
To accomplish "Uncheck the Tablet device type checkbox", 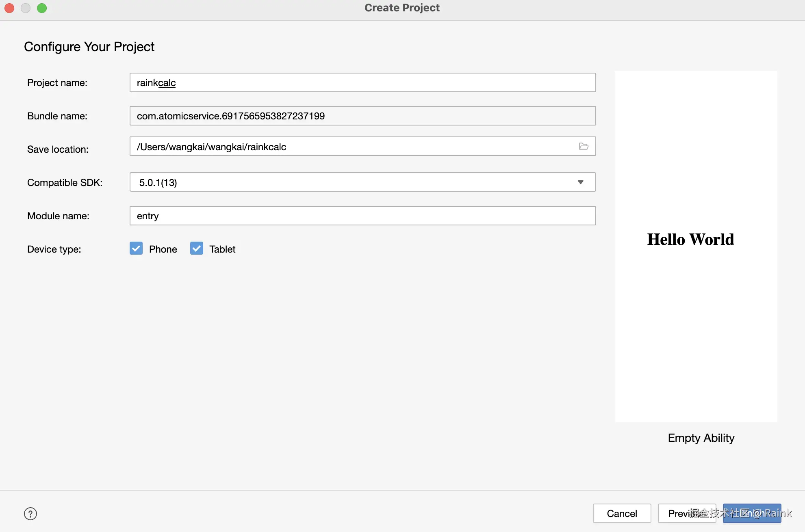I will (x=197, y=249).
